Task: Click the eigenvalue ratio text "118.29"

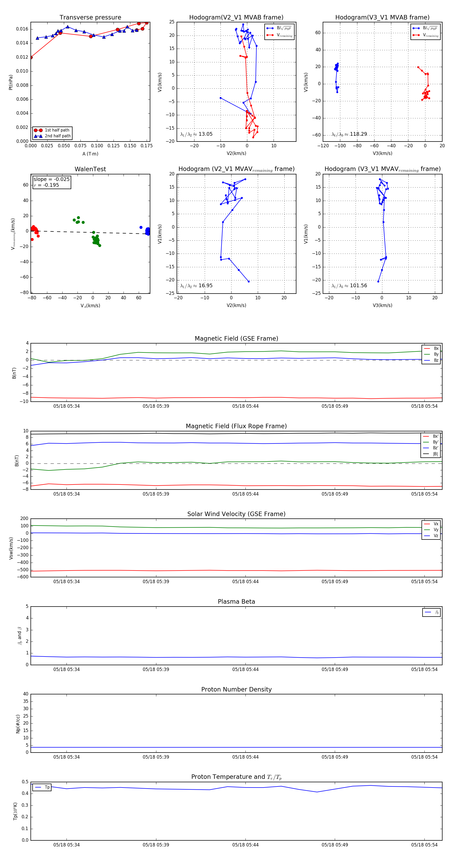Action: click(x=358, y=134)
